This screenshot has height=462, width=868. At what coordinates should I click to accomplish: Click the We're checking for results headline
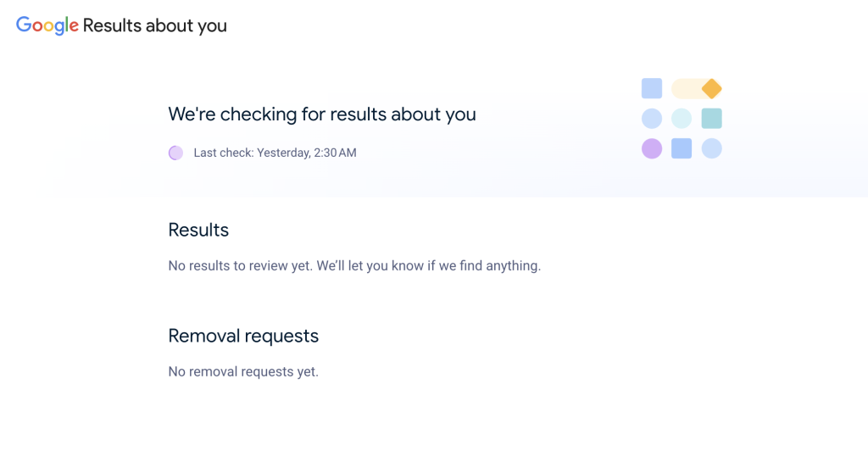tap(322, 114)
